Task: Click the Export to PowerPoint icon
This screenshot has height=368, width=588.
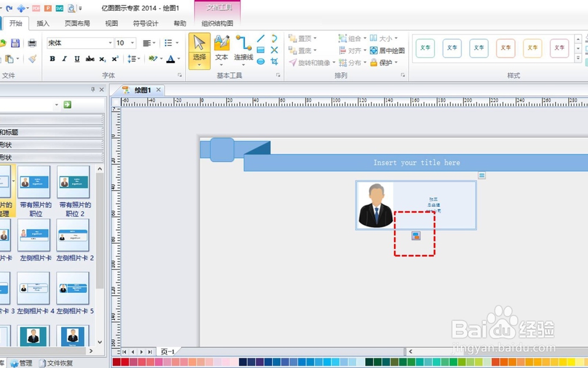Action: 48,8
